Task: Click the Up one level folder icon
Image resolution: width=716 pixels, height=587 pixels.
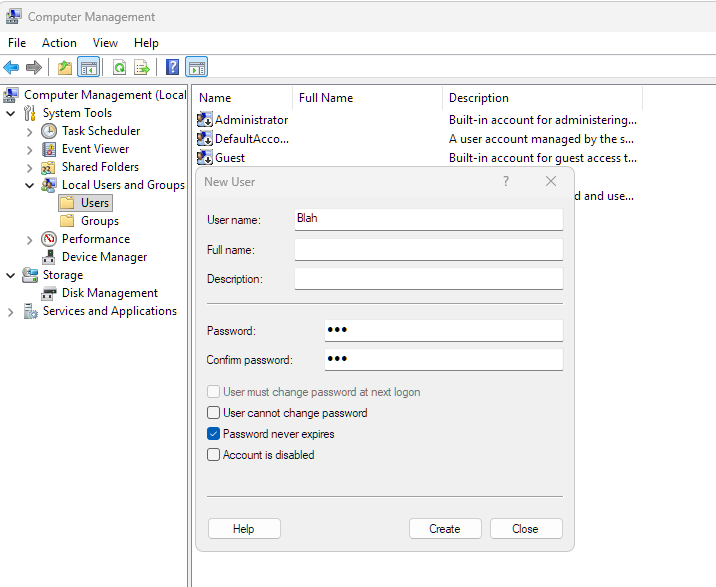Action: [x=65, y=68]
